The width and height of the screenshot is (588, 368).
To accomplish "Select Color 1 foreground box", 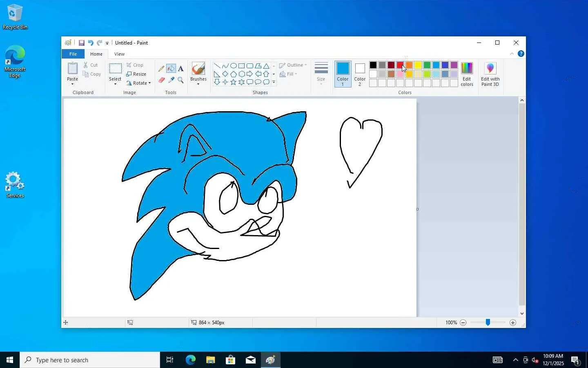I will [x=343, y=74].
